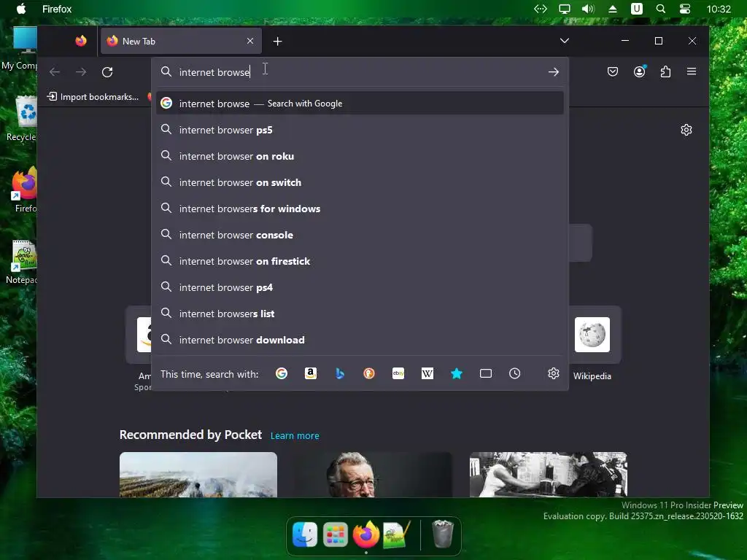Click the go arrow in the address bar
747x560 pixels.
click(553, 72)
